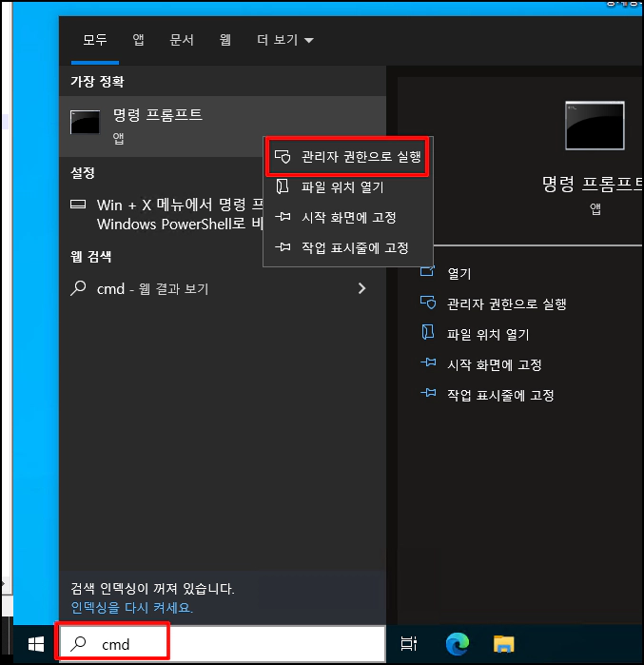Click the taskbar search box containing cmd
This screenshot has height=665, width=644.
pyautogui.click(x=223, y=644)
